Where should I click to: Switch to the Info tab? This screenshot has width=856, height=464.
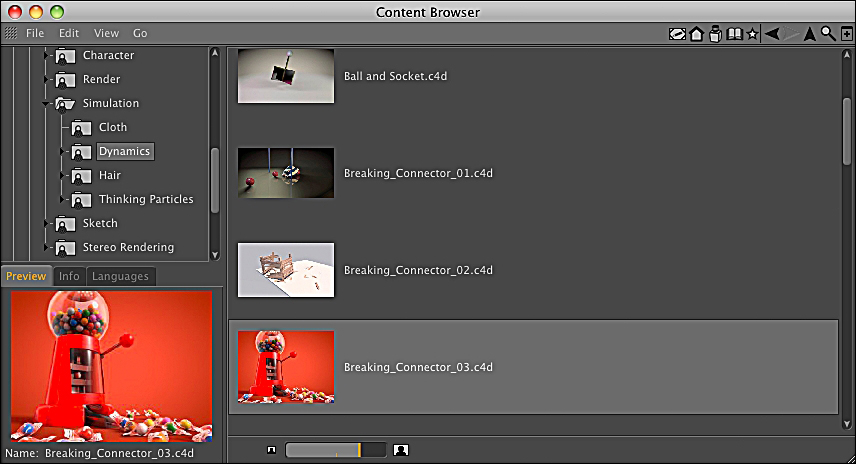tap(69, 276)
